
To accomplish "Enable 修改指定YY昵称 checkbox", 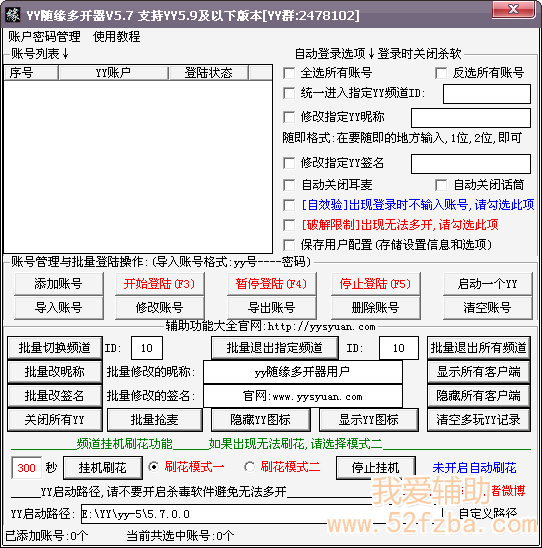I will click(289, 117).
